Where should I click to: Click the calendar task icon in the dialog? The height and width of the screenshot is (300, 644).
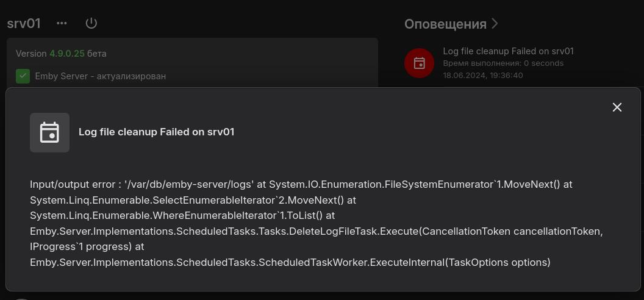pyautogui.click(x=49, y=132)
